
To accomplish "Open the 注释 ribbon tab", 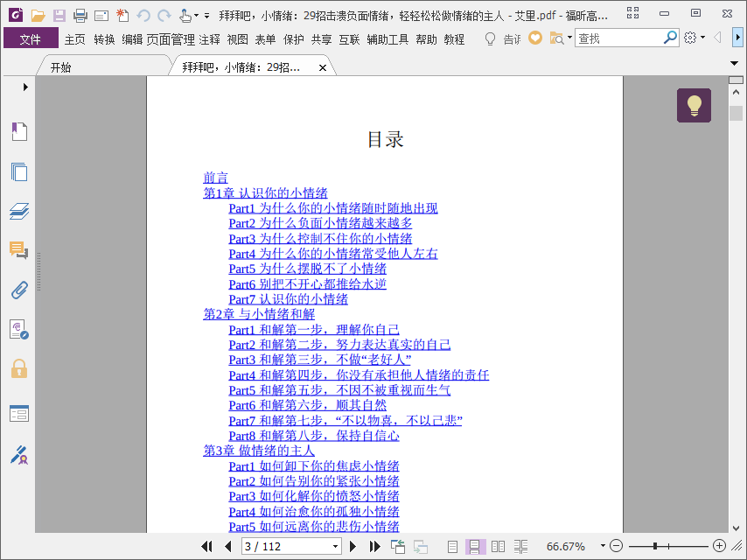I will point(210,39).
